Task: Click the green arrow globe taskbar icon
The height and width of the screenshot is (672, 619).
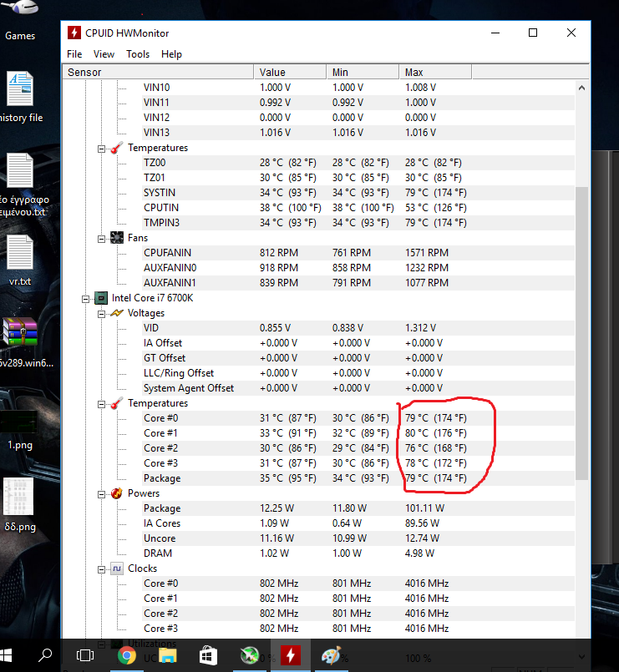Action: point(249,655)
